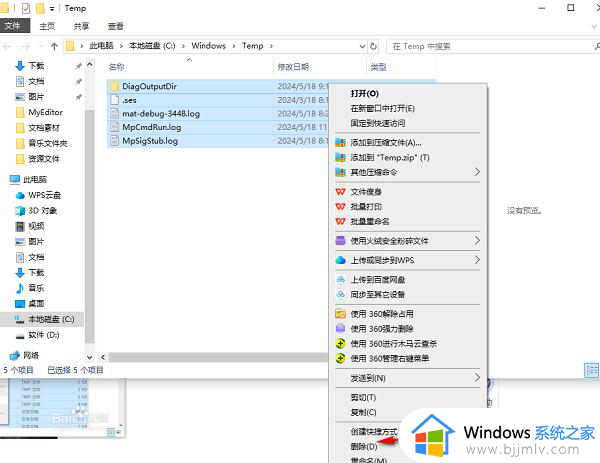Click DiagOutputDir folder icon

click(x=114, y=86)
